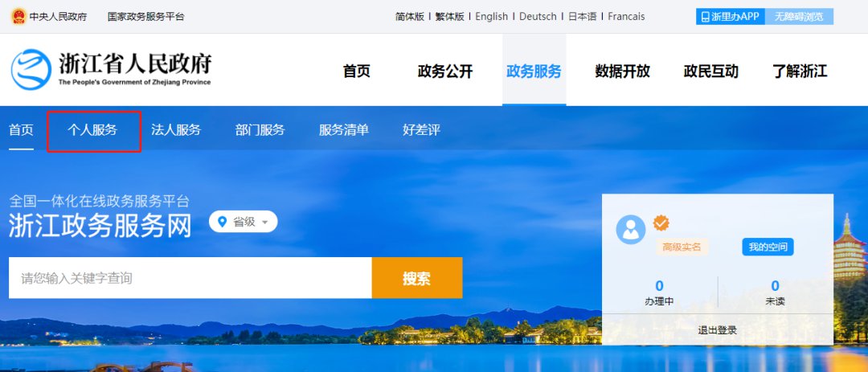Click the location pin icon beside 省级

tap(223, 222)
